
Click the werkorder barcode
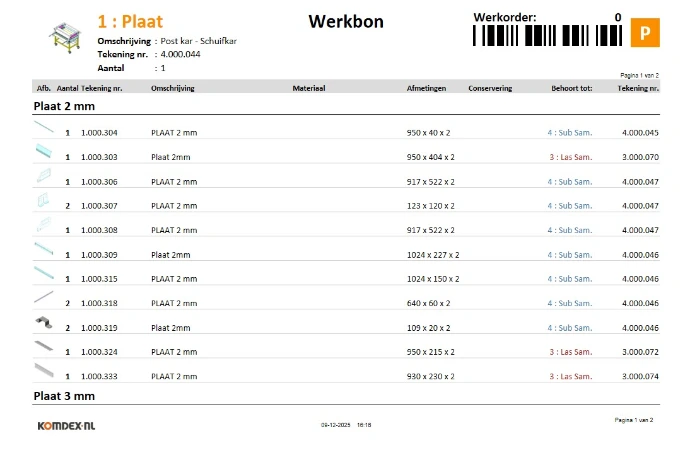click(x=547, y=35)
